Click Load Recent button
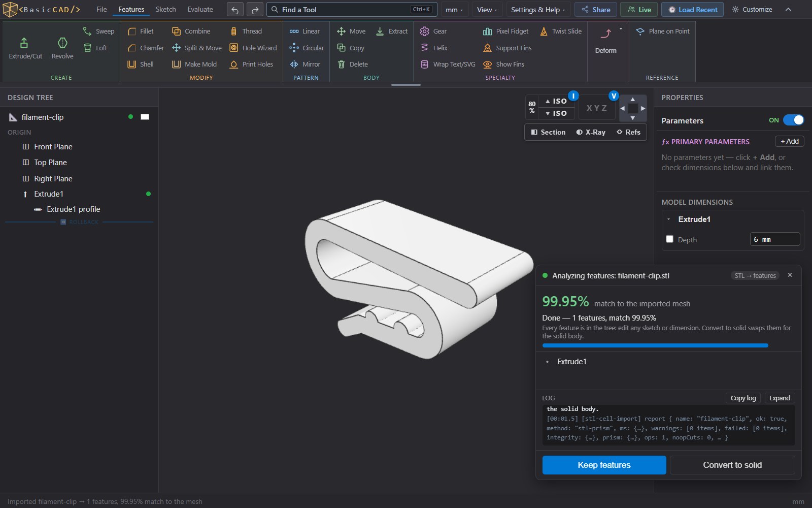Viewport: 812px width, 508px height. [693, 10]
